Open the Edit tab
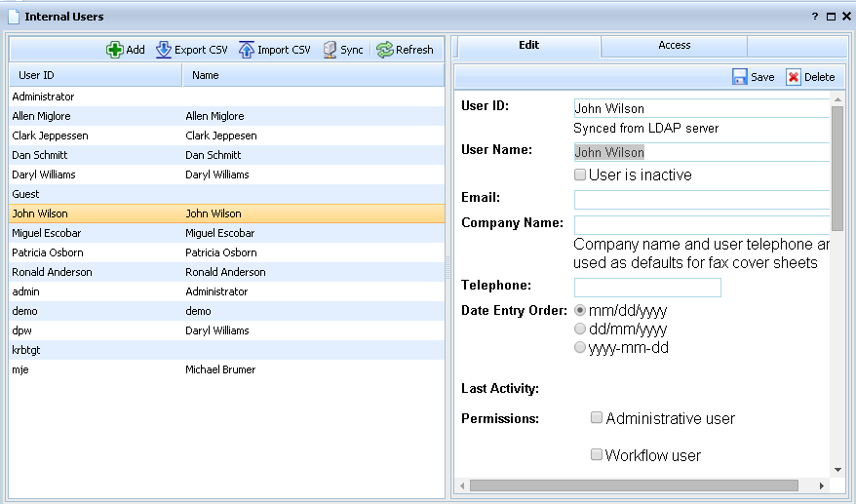This screenshot has width=856, height=504. pyautogui.click(x=528, y=46)
